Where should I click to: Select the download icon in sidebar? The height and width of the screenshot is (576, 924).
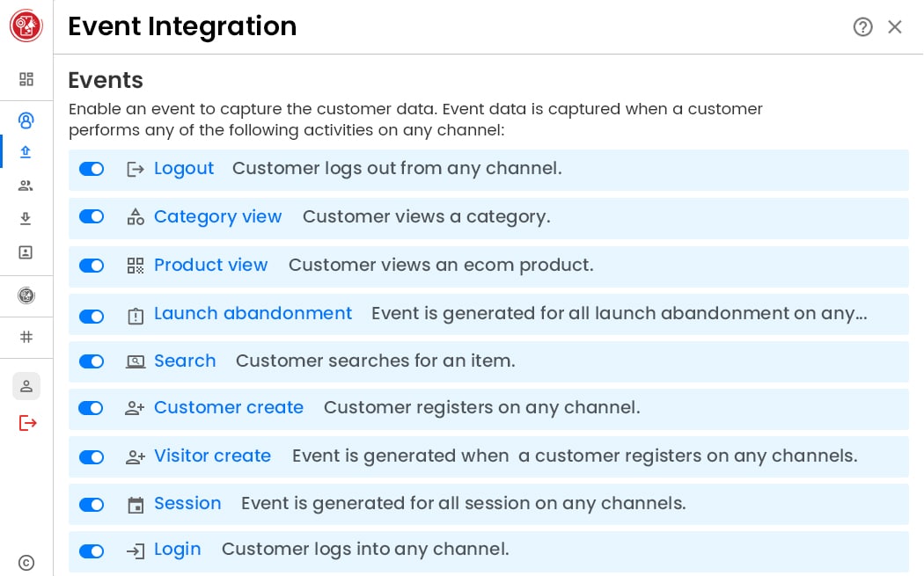(x=26, y=219)
